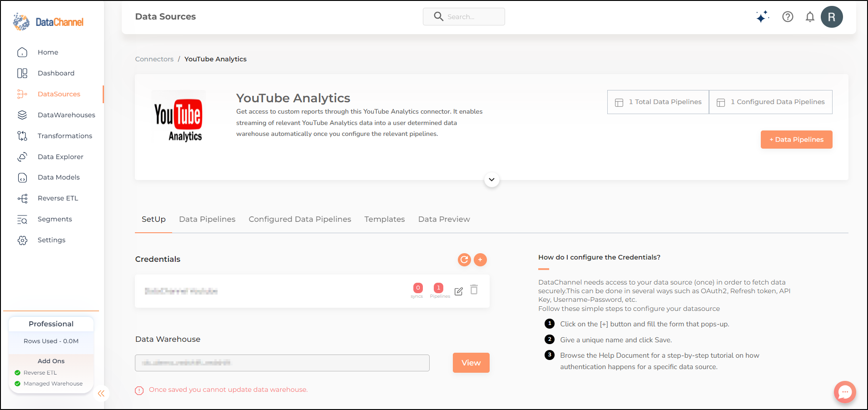Click the Credentials section heading
868x410 pixels.
tap(158, 259)
